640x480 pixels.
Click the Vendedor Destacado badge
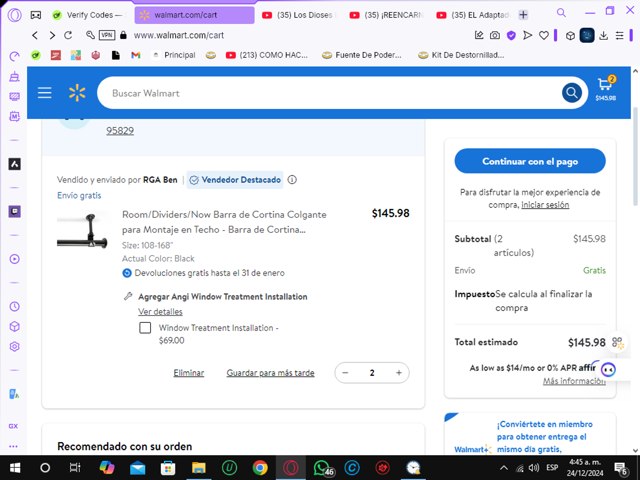pyautogui.click(x=235, y=180)
